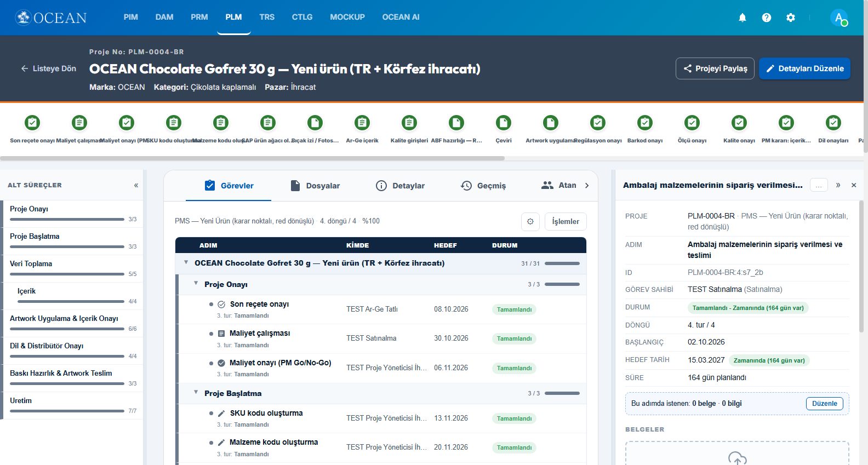Collapse the OCEAN Chocolate Gofret root row

(x=186, y=262)
